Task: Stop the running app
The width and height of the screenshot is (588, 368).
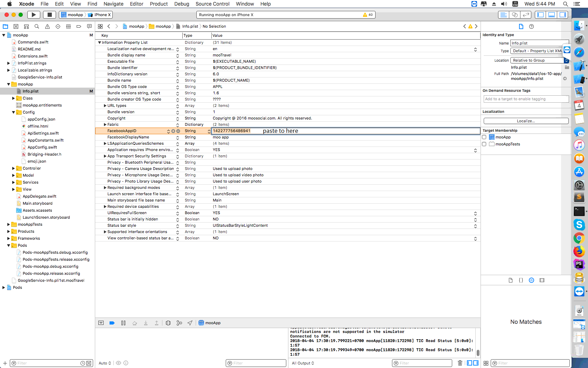Action: pos(50,15)
